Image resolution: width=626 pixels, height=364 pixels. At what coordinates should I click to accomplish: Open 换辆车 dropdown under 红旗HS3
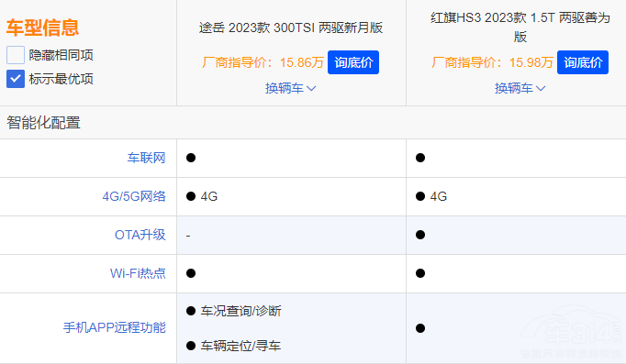[x=520, y=88]
